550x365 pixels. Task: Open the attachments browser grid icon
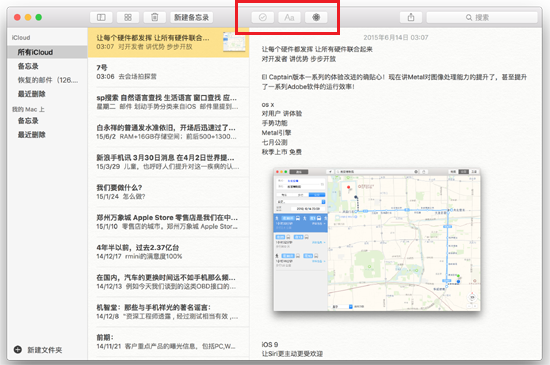128,17
